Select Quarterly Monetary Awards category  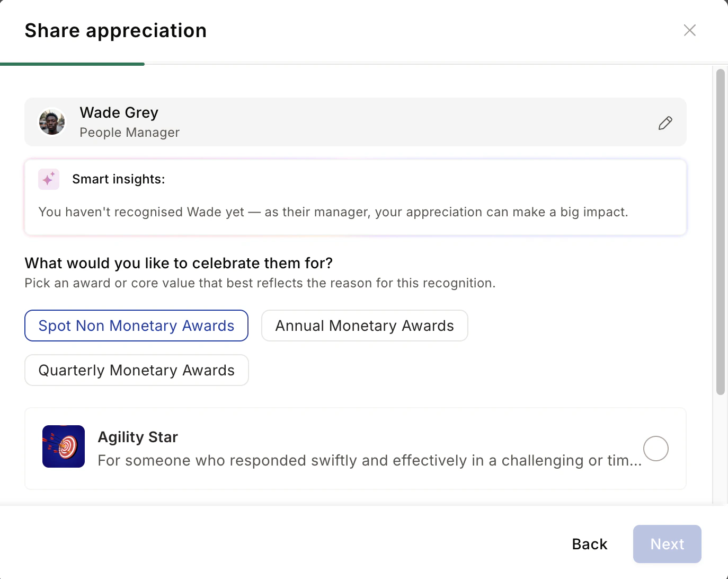coord(137,370)
